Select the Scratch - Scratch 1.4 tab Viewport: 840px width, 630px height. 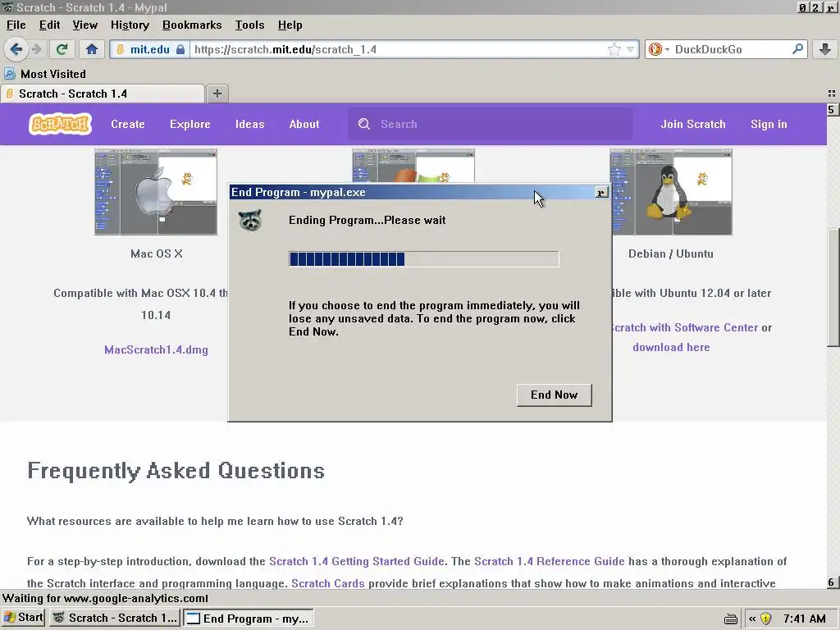coord(103,94)
